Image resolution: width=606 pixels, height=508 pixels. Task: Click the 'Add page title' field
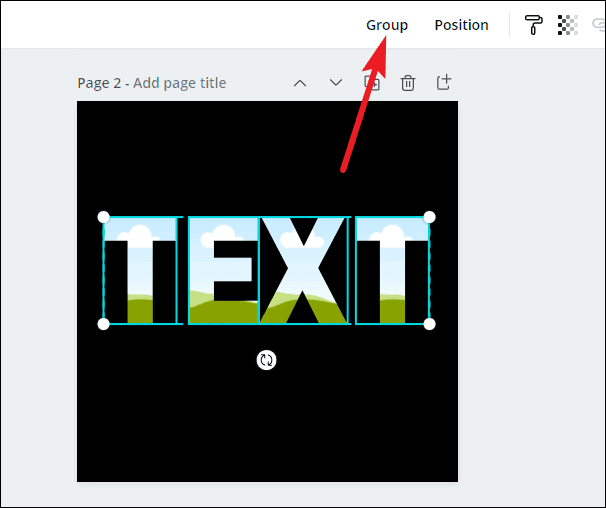click(180, 83)
